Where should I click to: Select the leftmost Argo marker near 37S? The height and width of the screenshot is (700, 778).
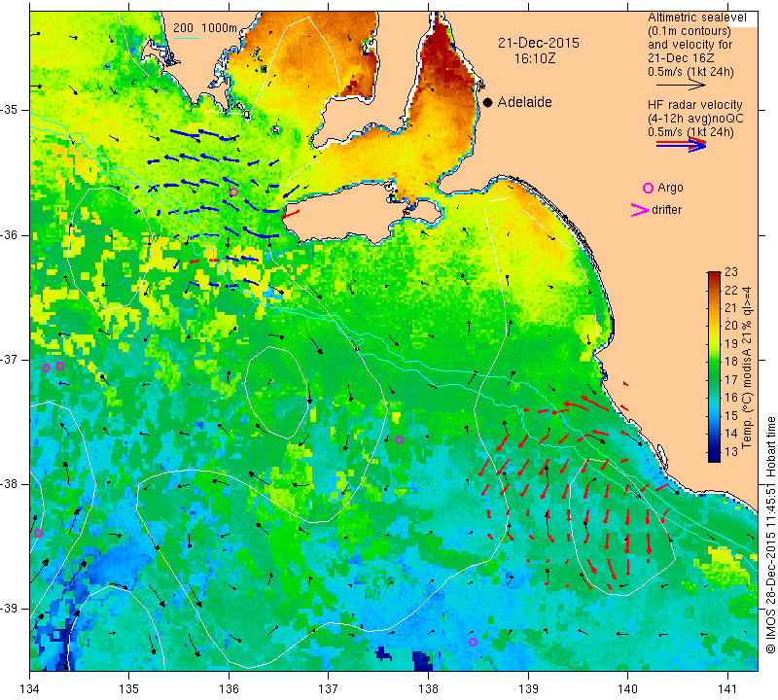(46, 368)
